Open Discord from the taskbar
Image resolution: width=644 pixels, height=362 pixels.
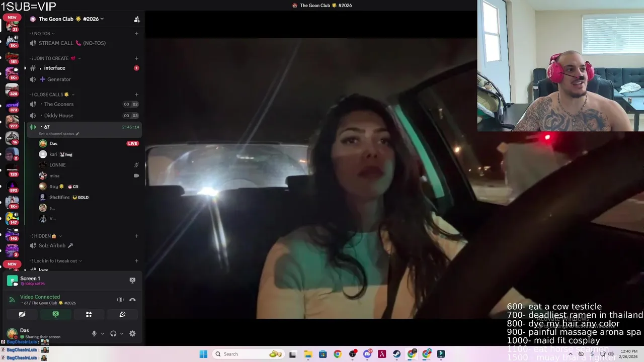point(367,354)
